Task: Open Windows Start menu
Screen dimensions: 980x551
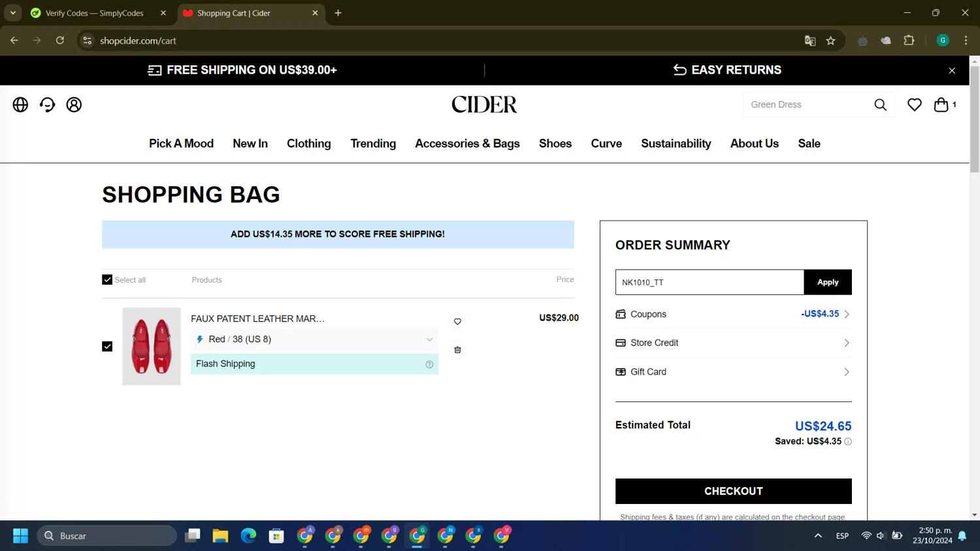Action: (x=20, y=536)
